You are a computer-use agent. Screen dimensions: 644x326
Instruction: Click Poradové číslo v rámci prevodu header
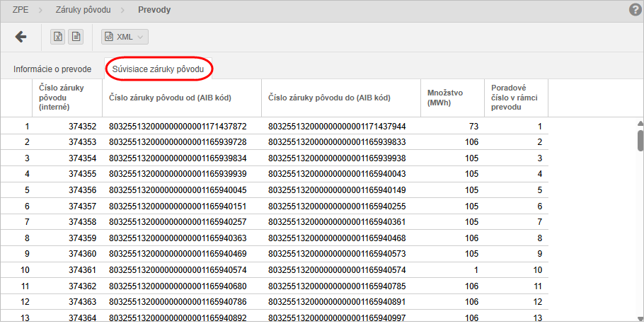(516, 98)
